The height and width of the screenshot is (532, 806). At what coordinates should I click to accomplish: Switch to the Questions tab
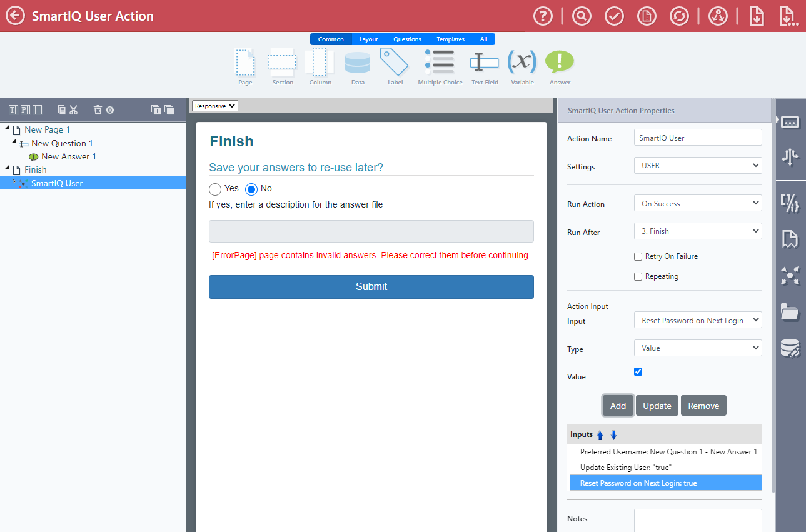click(x=407, y=39)
